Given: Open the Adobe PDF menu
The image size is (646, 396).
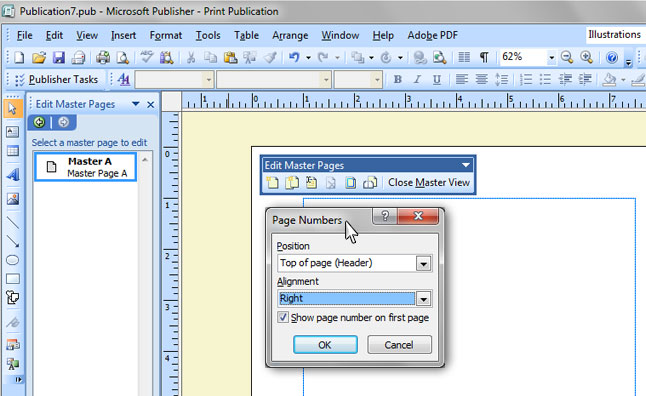Looking at the screenshot, I should 433,35.
